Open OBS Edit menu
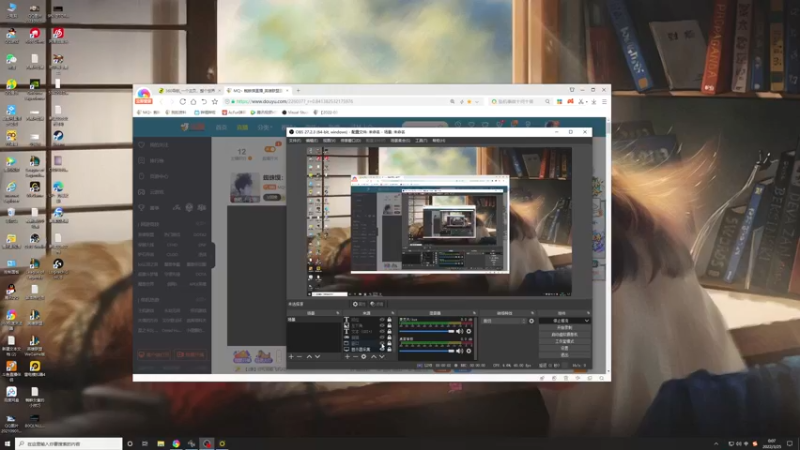 (x=311, y=140)
